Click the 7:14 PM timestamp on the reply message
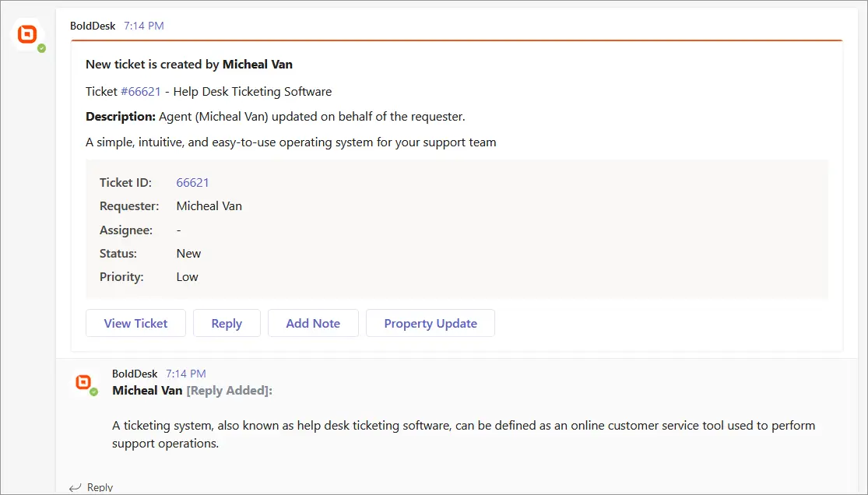 click(186, 374)
